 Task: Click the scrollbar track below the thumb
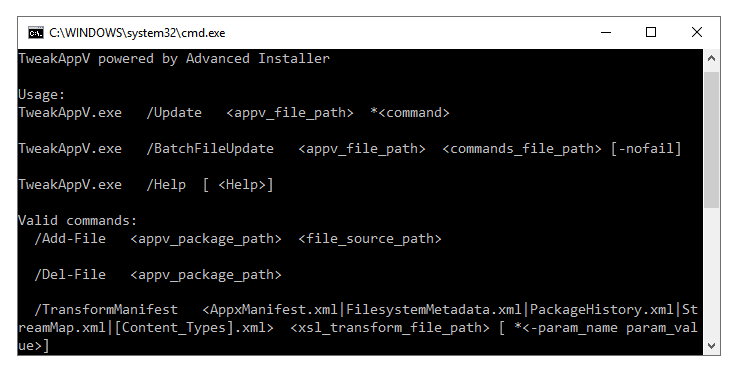[x=711, y=272]
